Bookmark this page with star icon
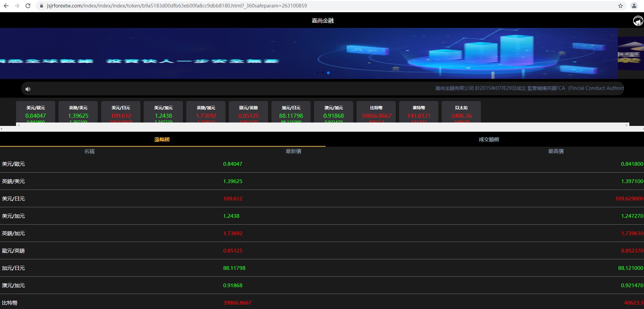This screenshot has width=644, height=309. coord(620,6)
